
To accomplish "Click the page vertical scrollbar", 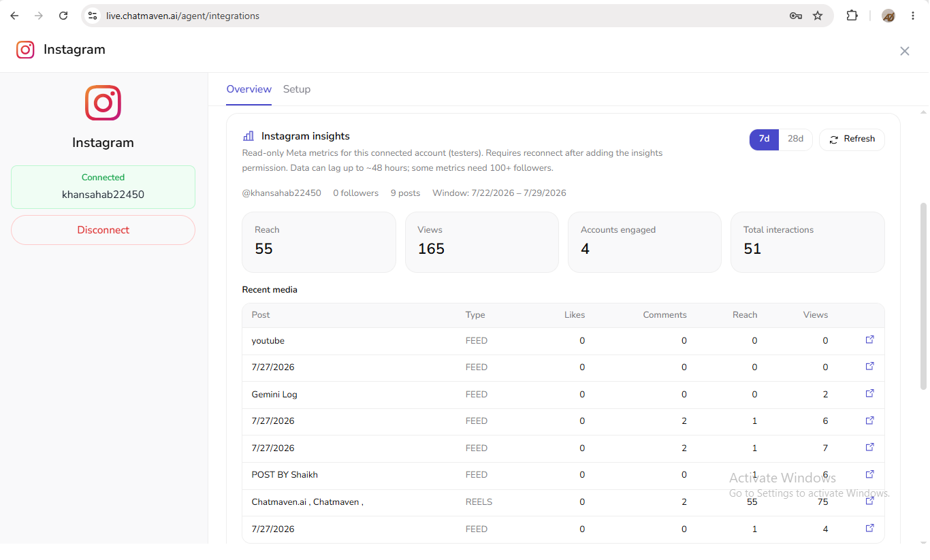I will pyautogui.click(x=924, y=296).
